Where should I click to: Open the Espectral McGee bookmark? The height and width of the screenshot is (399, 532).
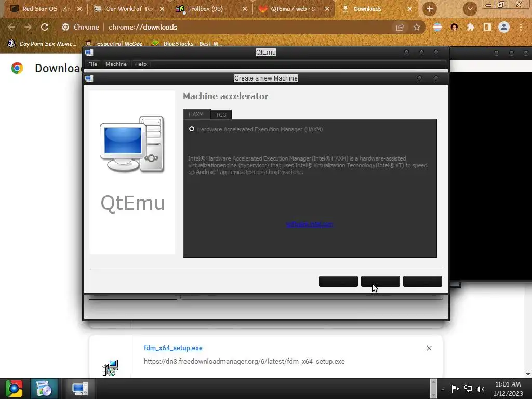pos(115,44)
